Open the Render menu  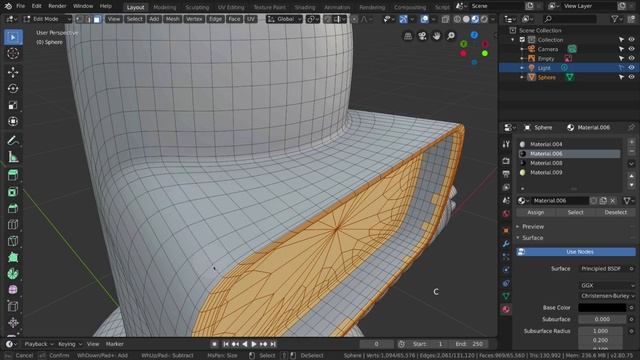click(x=57, y=6)
